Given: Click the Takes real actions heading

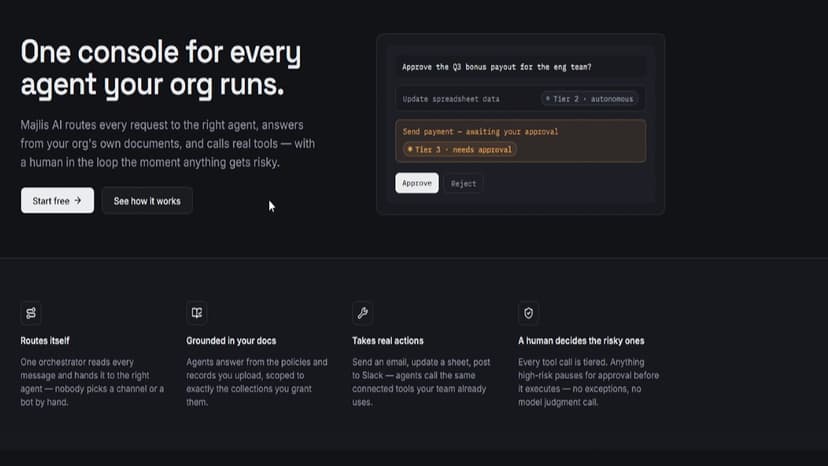Looking at the screenshot, I should [x=388, y=341].
